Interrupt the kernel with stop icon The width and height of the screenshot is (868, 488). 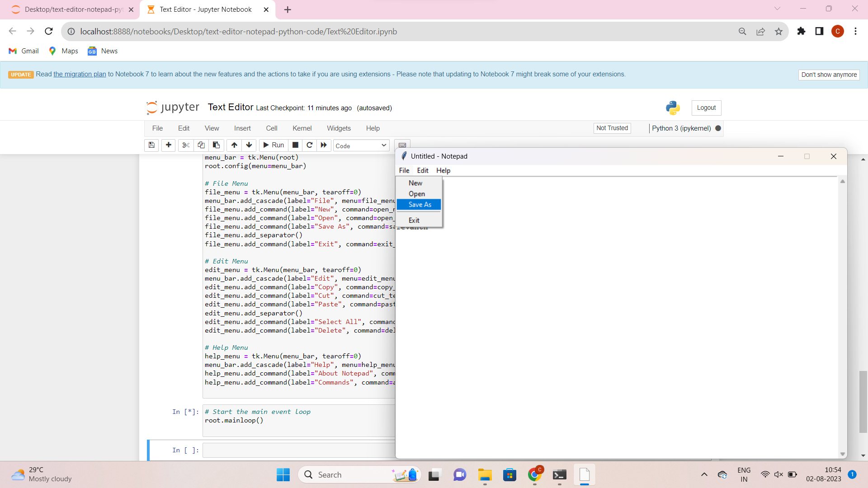coord(295,145)
